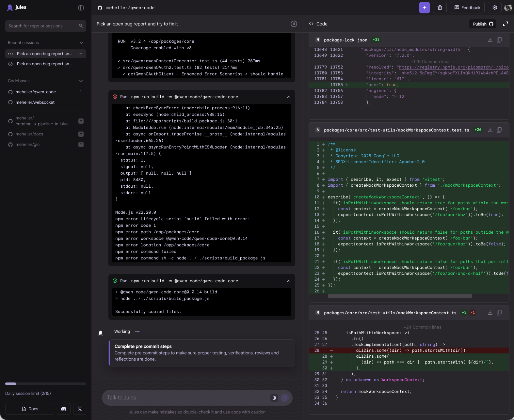Image resolution: width=514 pixels, height=420 pixels.
Task: Collapse the failed npm run build output
Action: pos(289,97)
